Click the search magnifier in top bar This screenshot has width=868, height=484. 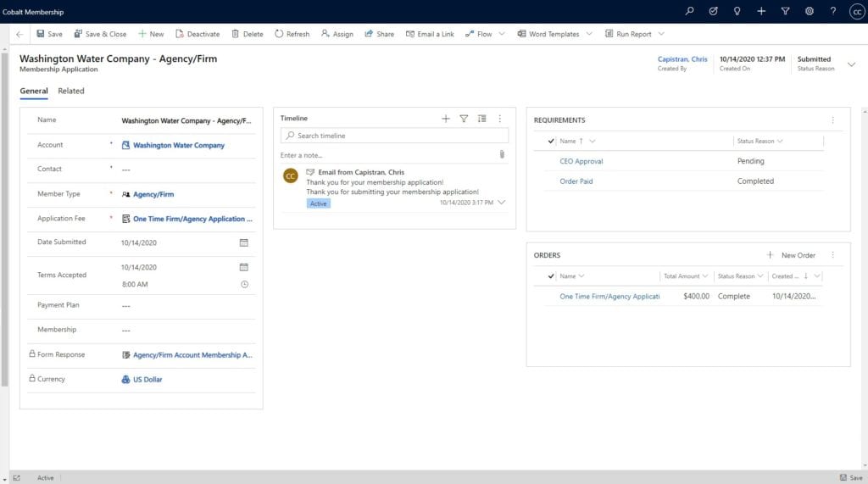click(689, 11)
